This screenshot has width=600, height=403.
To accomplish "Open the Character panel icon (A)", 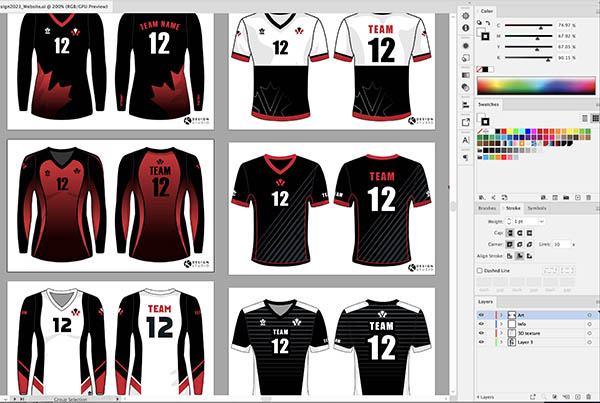I will [466, 141].
